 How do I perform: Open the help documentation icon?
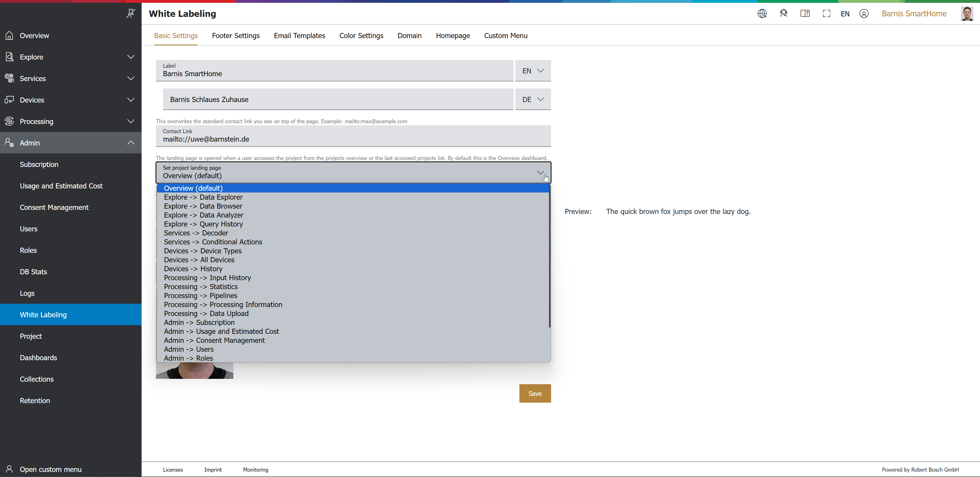(x=805, y=14)
